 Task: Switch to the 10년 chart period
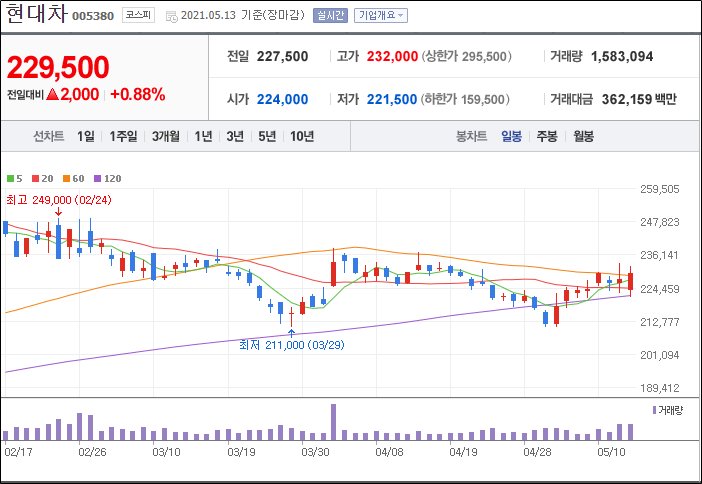point(302,136)
